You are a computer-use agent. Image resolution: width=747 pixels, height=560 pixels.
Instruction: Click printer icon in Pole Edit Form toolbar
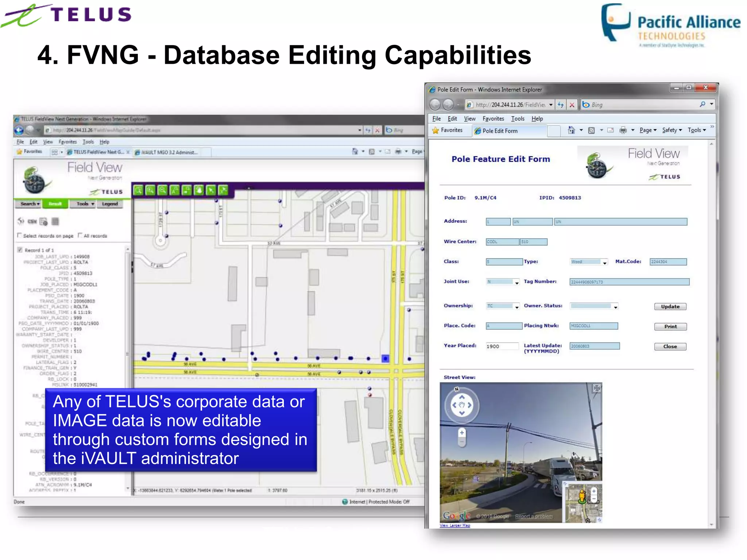(x=623, y=130)
